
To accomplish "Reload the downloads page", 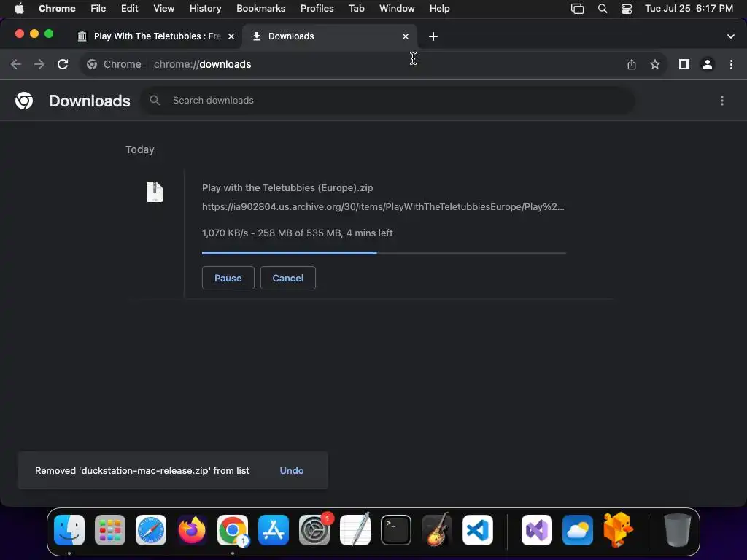I will (63, 64).
